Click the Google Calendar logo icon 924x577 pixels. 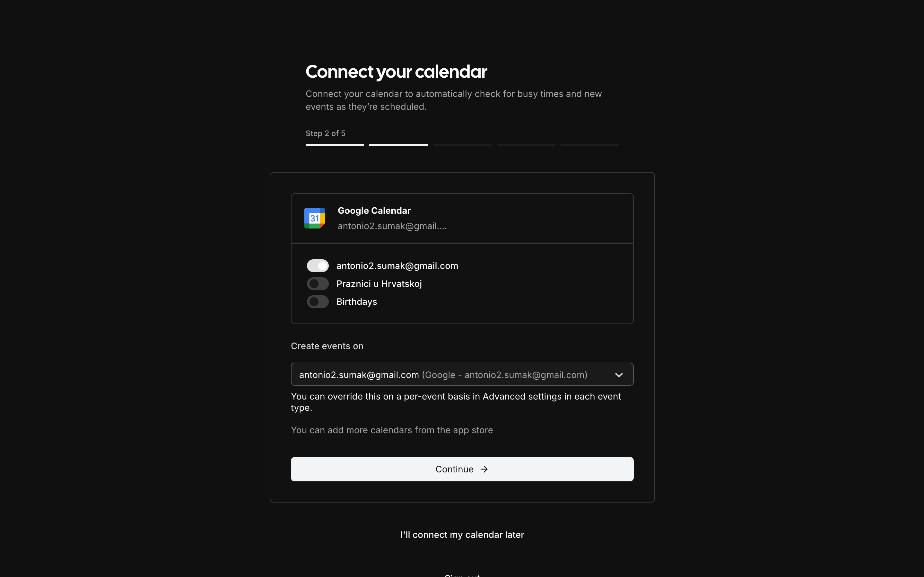[315, 218]
